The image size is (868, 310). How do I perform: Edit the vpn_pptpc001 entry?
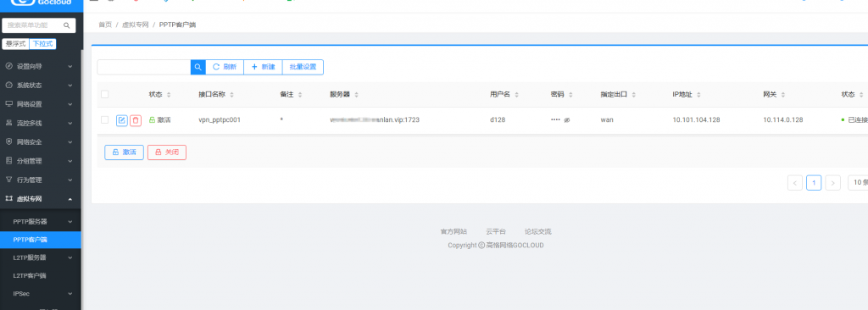click(x=122, y=120)
